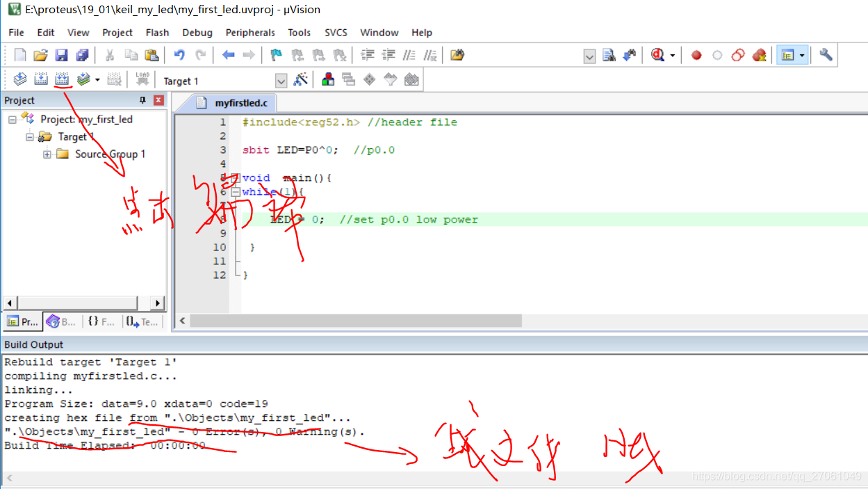This screenshot has width=868, height=489.
Task: Toggle auto-hide pin on Project panel
Action: tap(143, 100)
